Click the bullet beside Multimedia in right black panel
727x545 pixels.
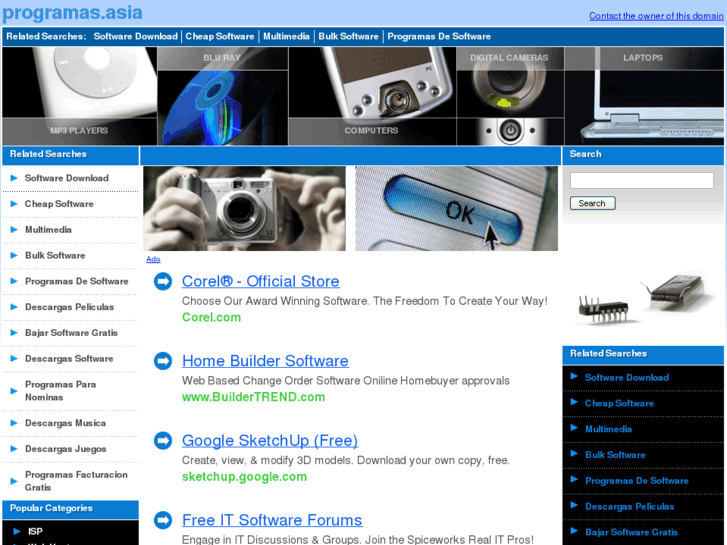(574, 428)
